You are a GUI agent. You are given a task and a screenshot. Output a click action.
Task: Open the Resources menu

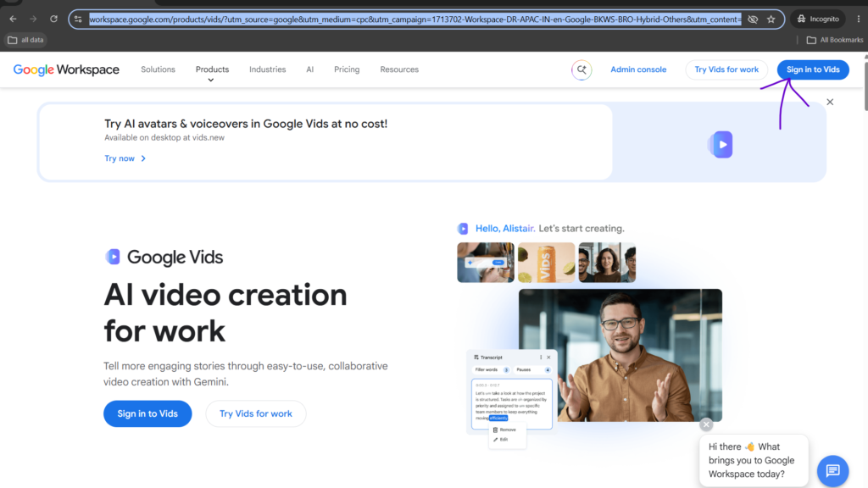coord(399,69)
